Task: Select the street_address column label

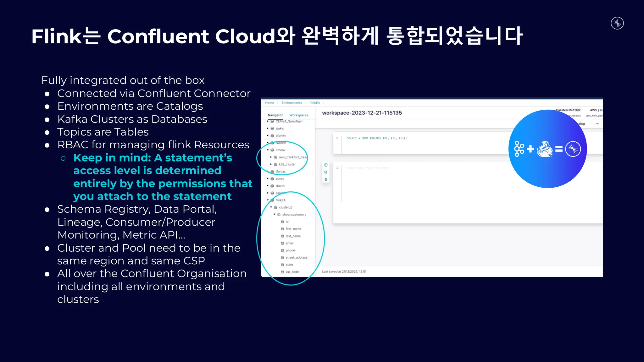Action: (x=297, y=258)
